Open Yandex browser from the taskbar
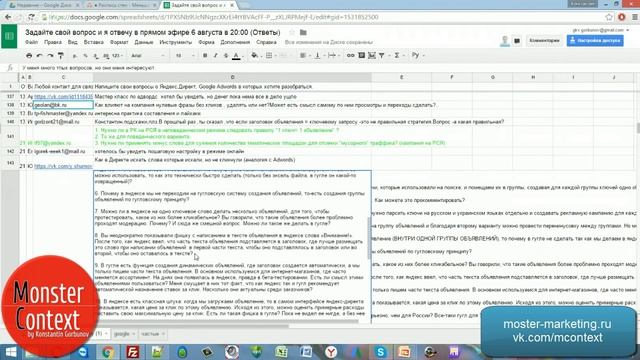The height and width of the screenshot is (360, 640). click(331, 352)
